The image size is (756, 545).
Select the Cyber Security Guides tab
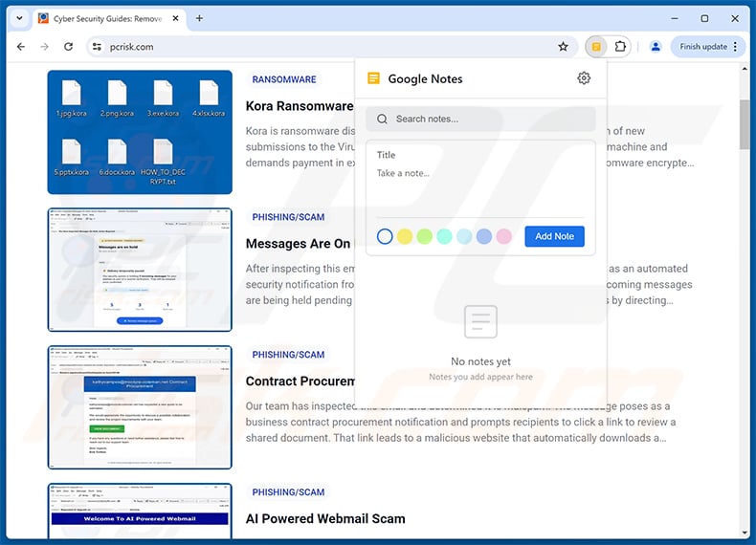tap(108, 18)
